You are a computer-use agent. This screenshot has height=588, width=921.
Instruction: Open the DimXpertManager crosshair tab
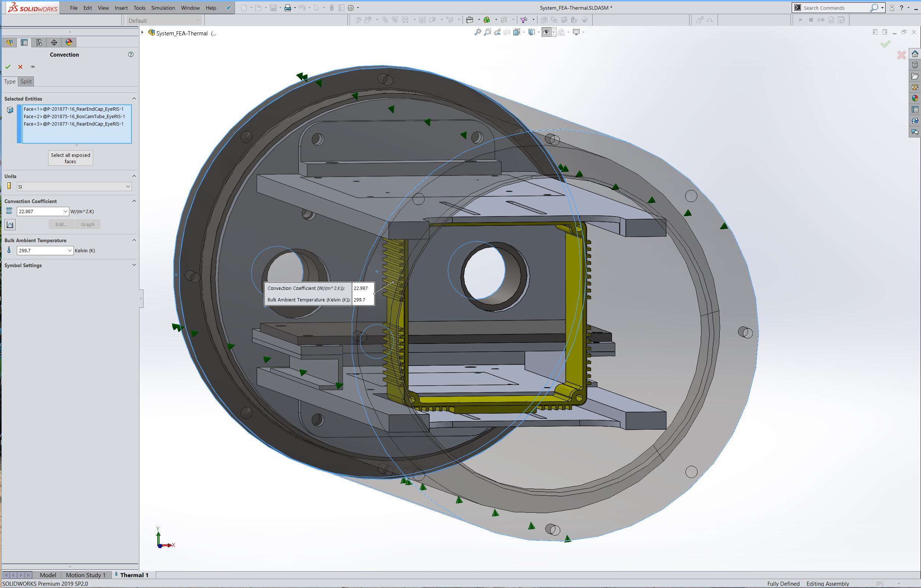point(54,42)
